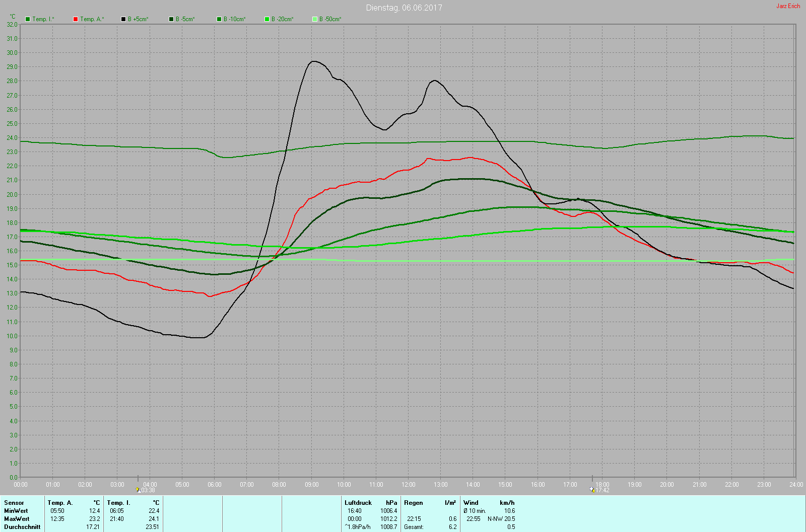806x532 pixels.
Task: Click the sunset icon beside 17:42
Action: (x=592, y=490)
